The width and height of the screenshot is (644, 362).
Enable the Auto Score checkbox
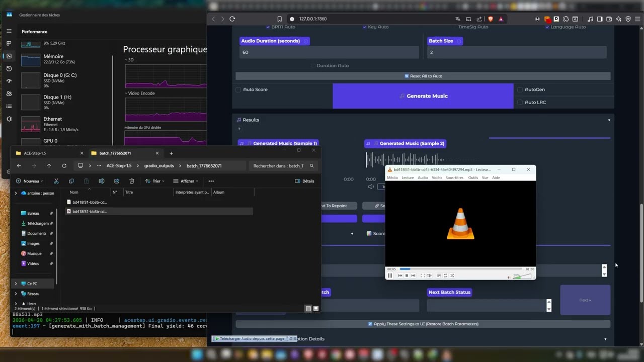tap(238, 89)
